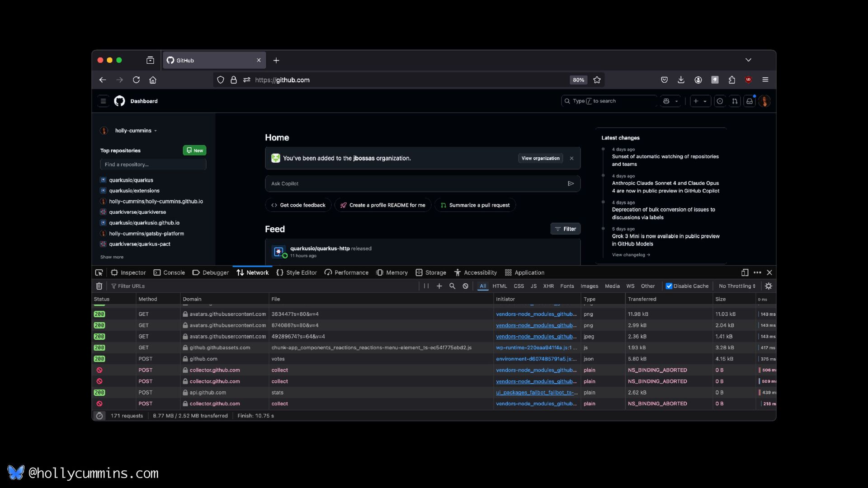Open network search magnifier icon
Screen dimensions: 868x488
(452, 286)
